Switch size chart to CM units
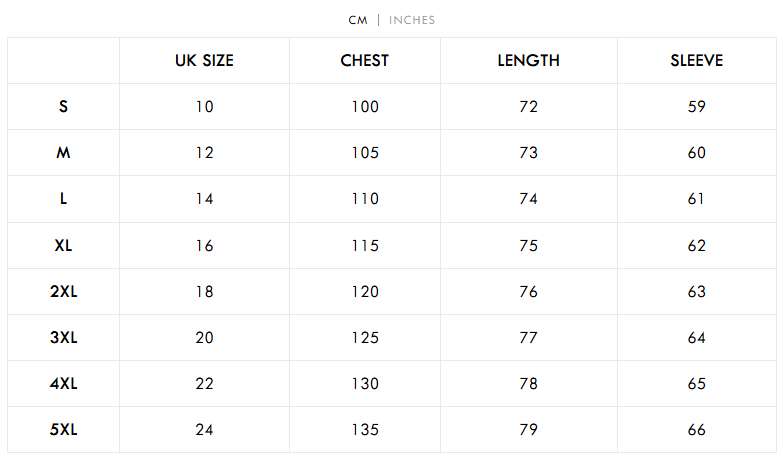Screen dimensions: 783x461 pos(358,20)
